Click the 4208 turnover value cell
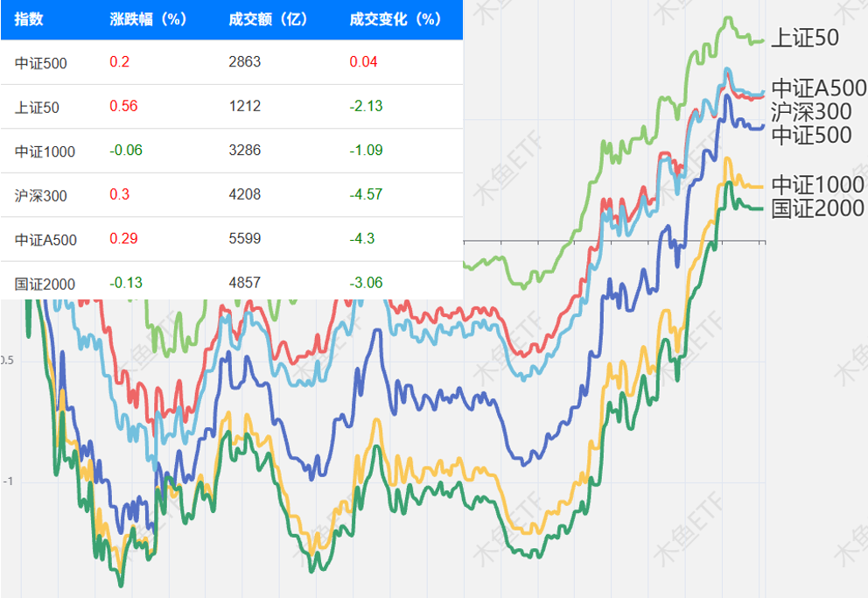 tap(244, 194)
